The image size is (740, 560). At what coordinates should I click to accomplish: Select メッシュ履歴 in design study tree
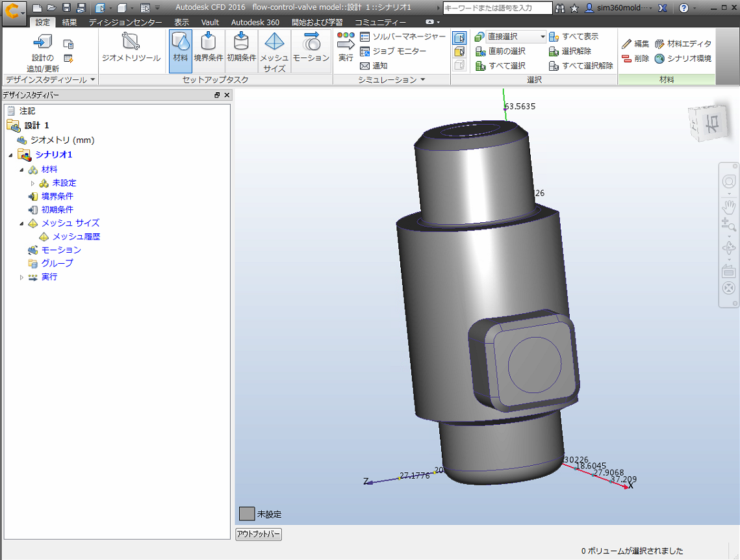[76, 237]
